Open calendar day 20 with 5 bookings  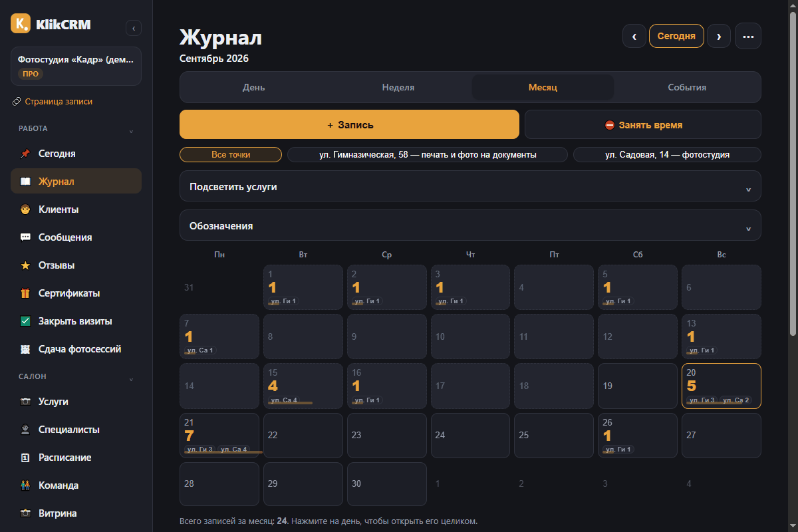click(722, 386)
